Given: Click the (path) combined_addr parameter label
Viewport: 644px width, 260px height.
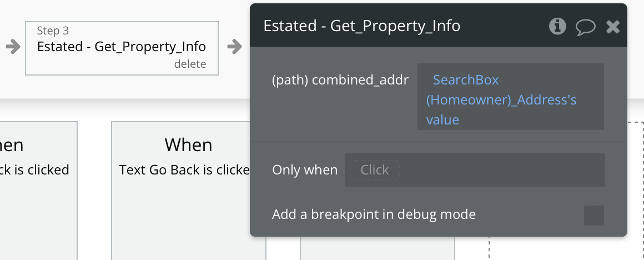Looking at the screenshot, I should [340, 79].
